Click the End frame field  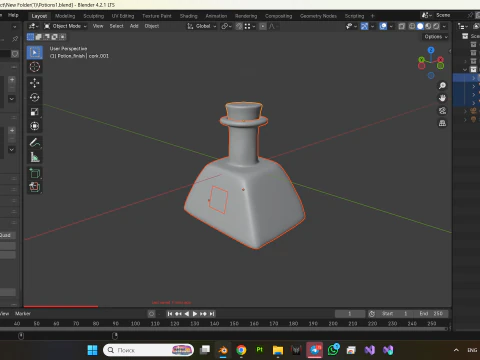[x=431, y=314]
